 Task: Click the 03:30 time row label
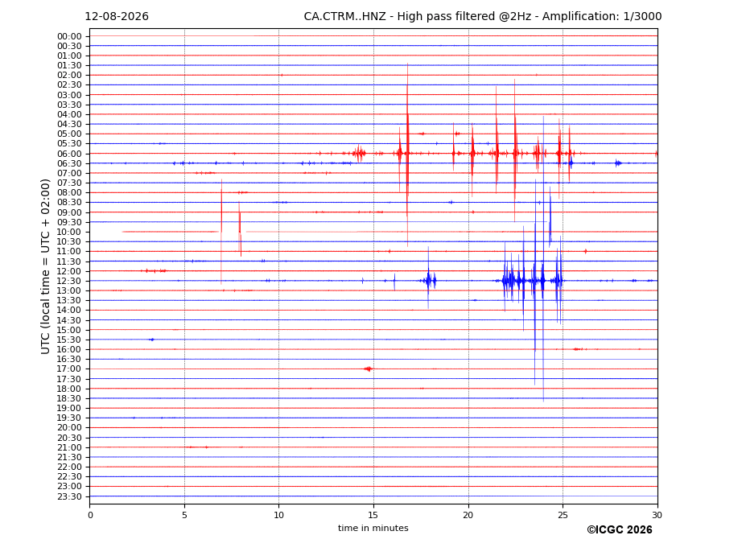(x=69, y=105)
